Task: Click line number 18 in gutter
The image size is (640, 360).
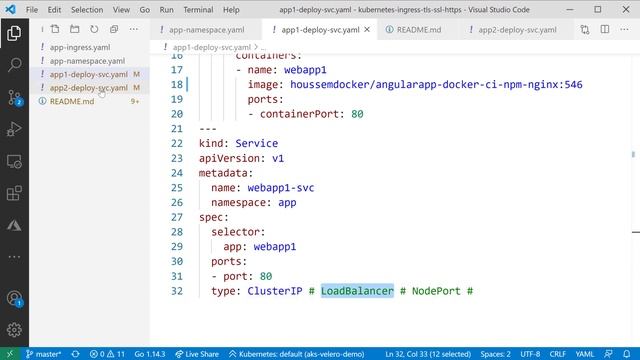Action: pos(177,84)
